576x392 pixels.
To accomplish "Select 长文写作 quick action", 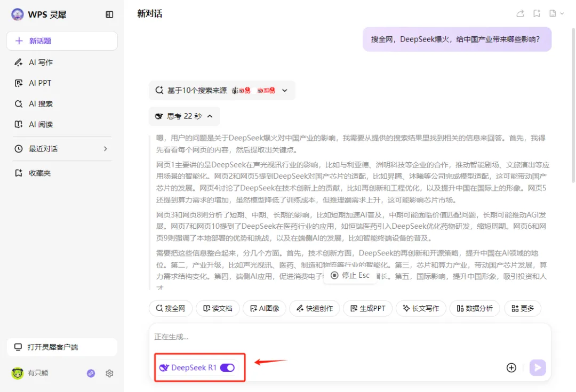I will click(421, 308).
